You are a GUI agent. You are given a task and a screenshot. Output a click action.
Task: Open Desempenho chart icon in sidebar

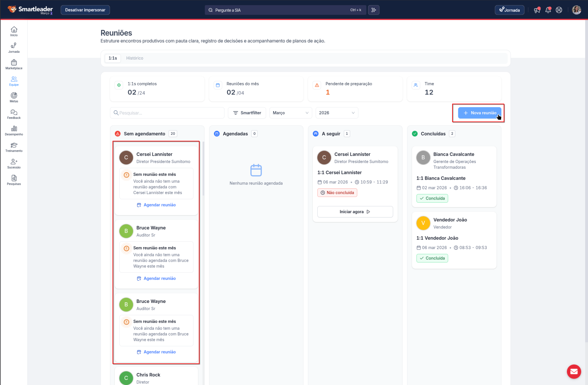[x=14, y=130]
